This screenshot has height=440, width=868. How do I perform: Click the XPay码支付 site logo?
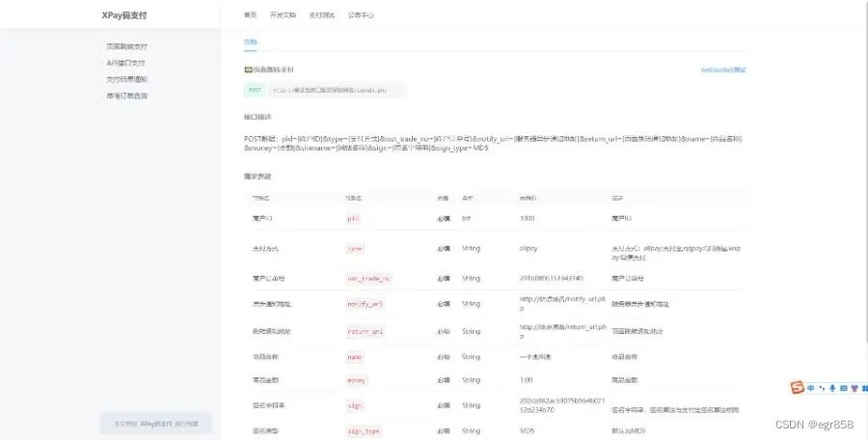[124, 15]
